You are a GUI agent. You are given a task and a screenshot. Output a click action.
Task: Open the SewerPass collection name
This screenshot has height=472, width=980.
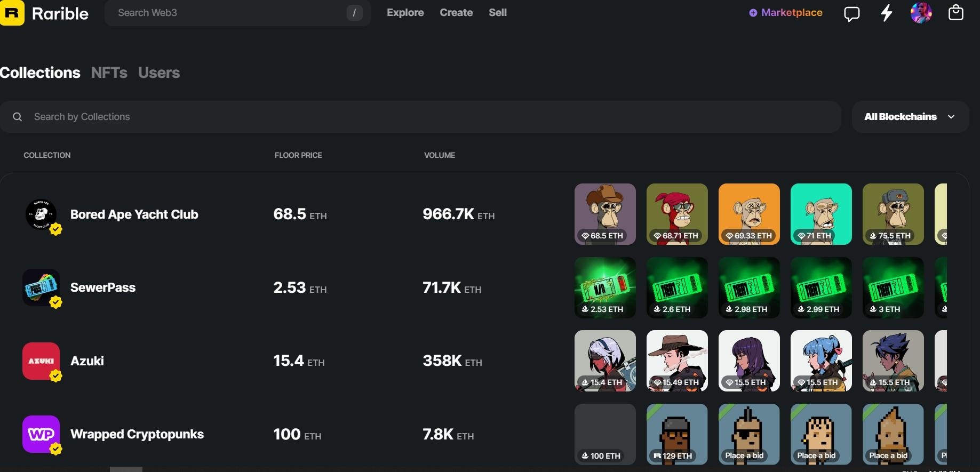(103, 287)
